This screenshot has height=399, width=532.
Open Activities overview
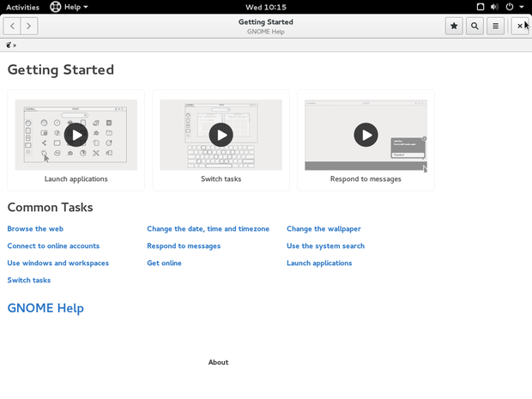pyautogui.click(x=22, y=7)
